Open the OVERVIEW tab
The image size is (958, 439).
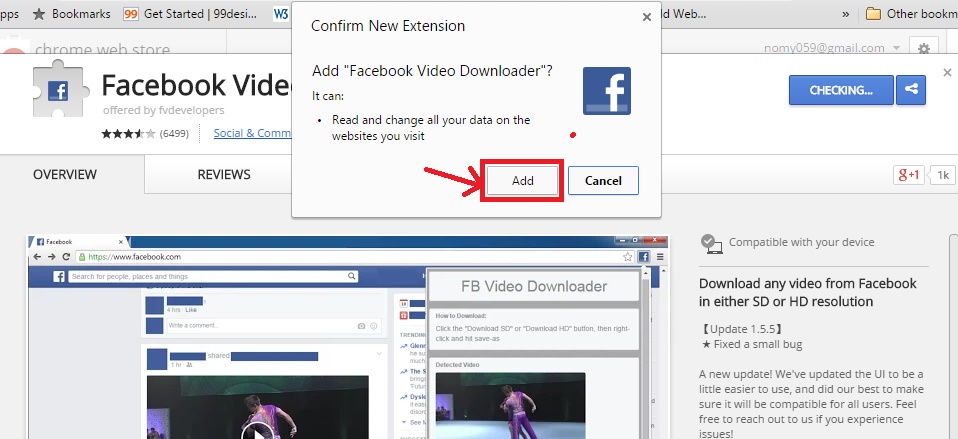tap(65, 175)
